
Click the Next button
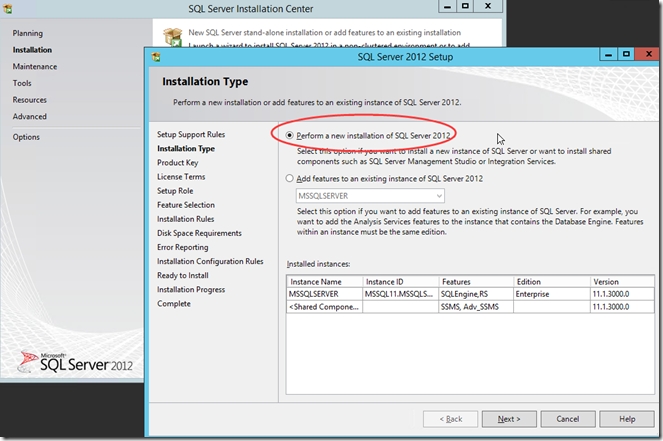[x=509, y=419]
